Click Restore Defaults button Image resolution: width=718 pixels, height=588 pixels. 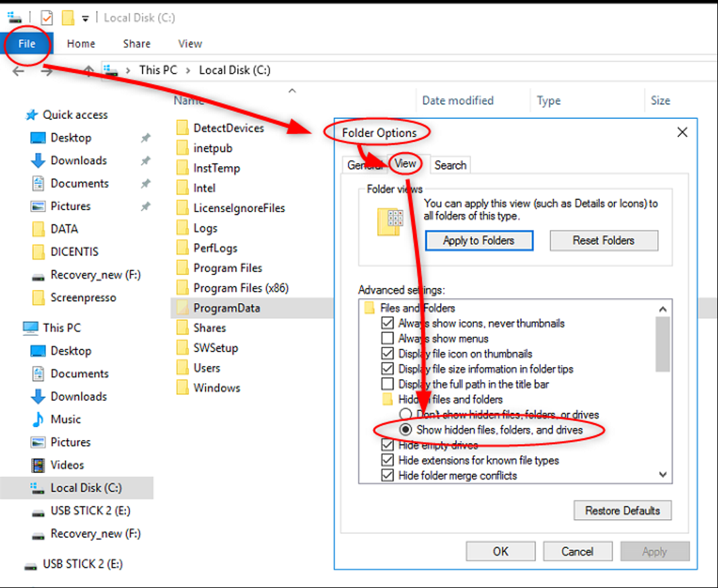coord(622,510)
